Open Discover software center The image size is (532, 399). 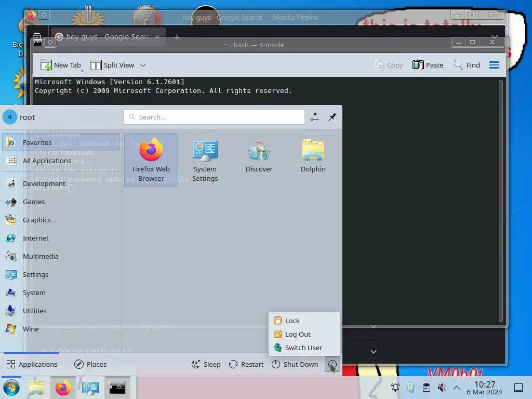click(x=259, y=160)
